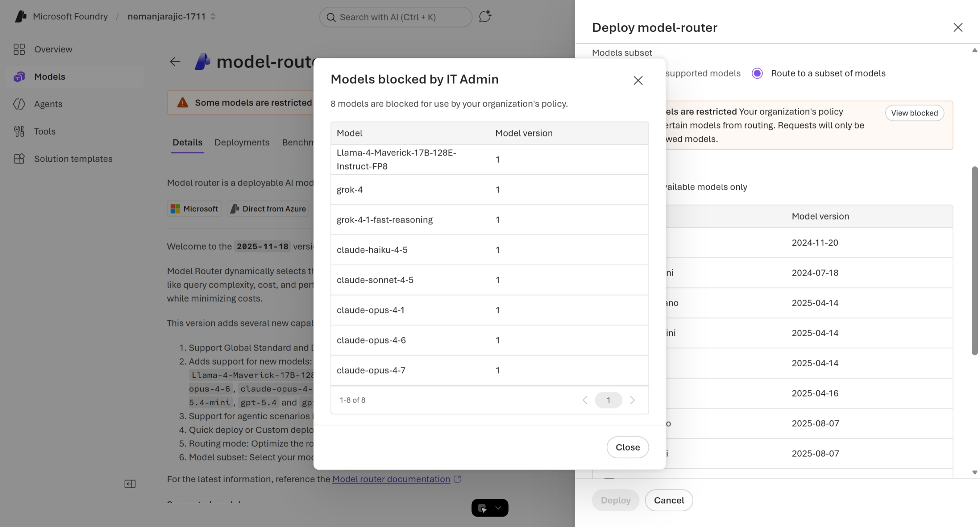Select Route to a subset of models
This screenshot has width=980, height=527.
click(757, 73)
